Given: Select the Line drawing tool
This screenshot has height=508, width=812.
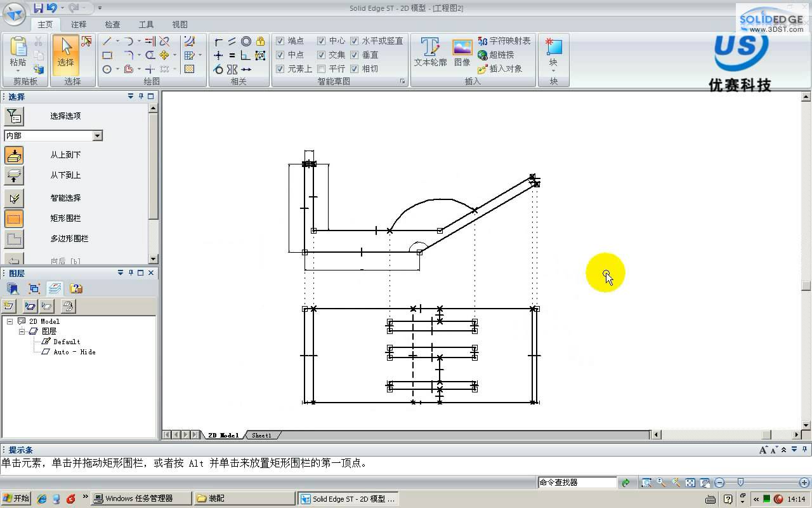Looking at the screenshot, I should pos(107,41).
